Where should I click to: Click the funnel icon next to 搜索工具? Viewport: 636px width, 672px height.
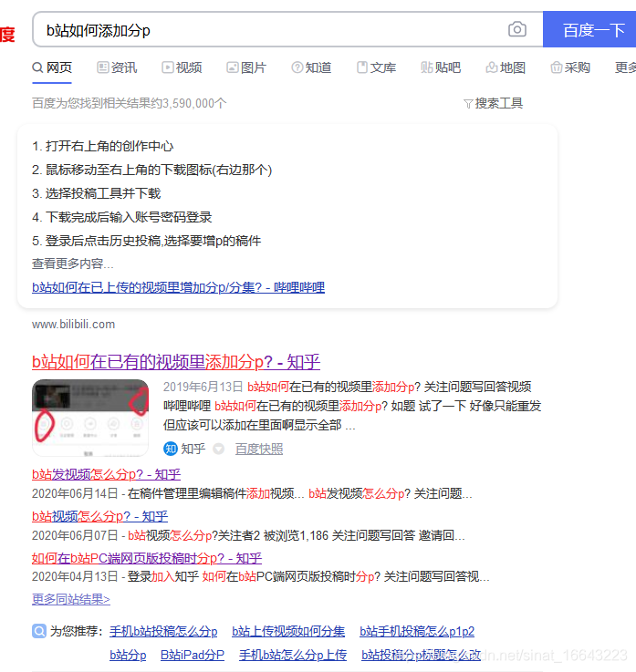[468, 104]
